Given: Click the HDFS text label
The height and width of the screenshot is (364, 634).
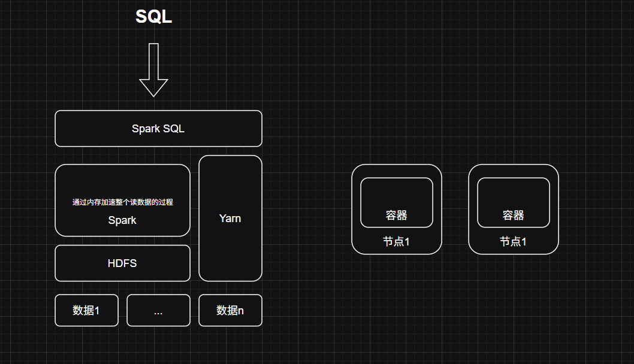Looking at the screenshot, I should click(122, 263).
